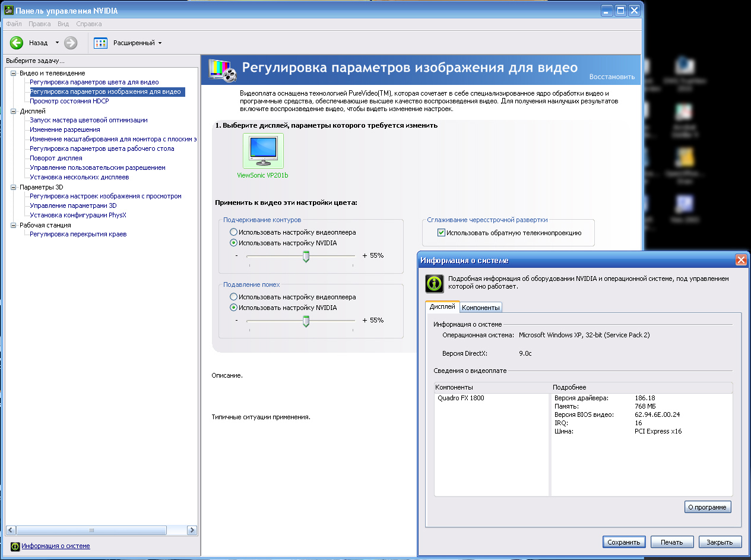The height and width of the screenshot is (560, 751).
Task: Click the Печать button
Action: pos(672,542)
